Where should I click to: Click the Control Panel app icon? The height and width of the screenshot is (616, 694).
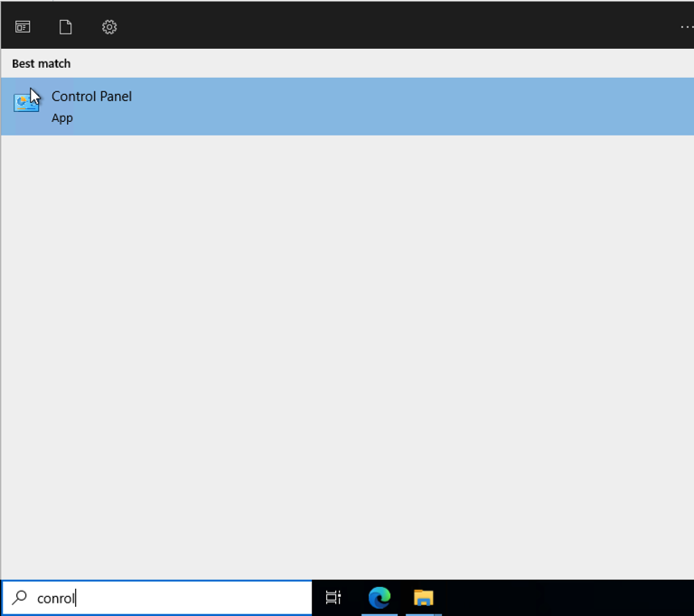26,102
